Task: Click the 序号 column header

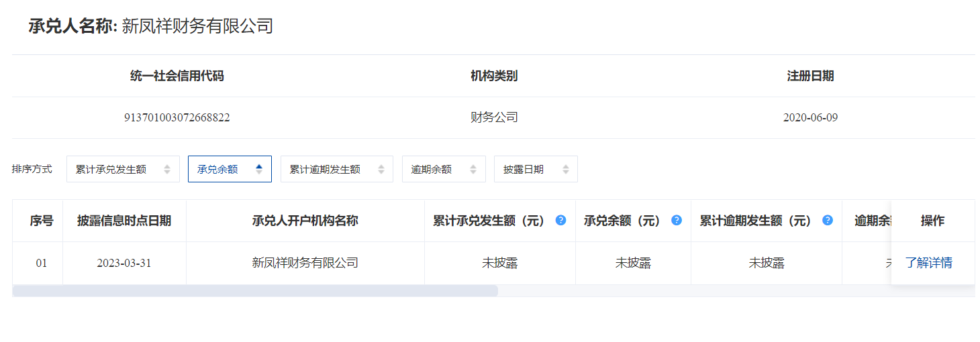Action: (41, 221)
